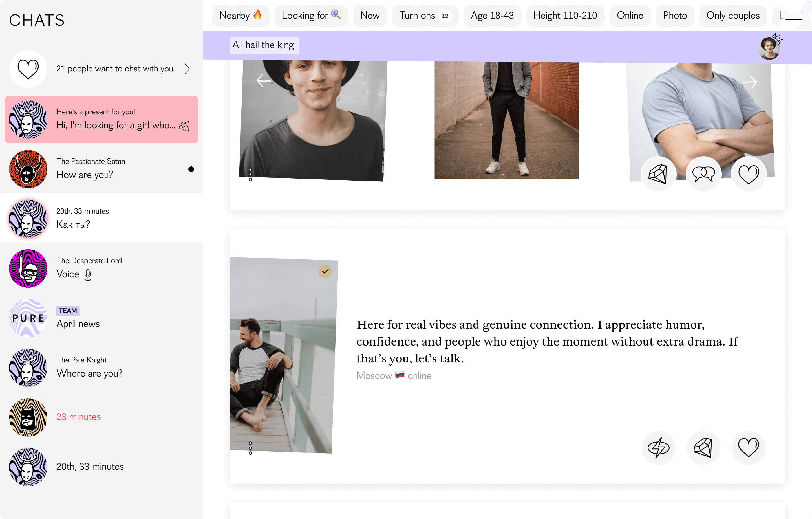
Task: Click the Here for real vibes bio text
Action: [547, 342]
